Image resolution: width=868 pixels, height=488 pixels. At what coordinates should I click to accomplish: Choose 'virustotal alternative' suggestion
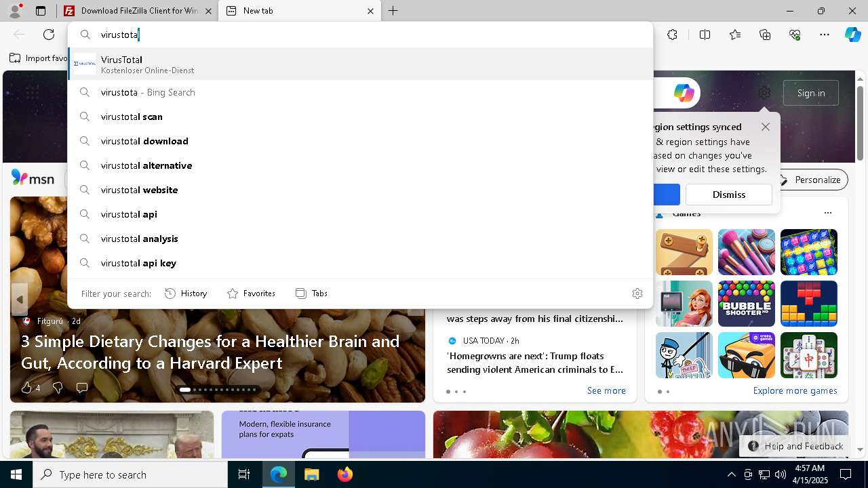(x=360, y=165)
